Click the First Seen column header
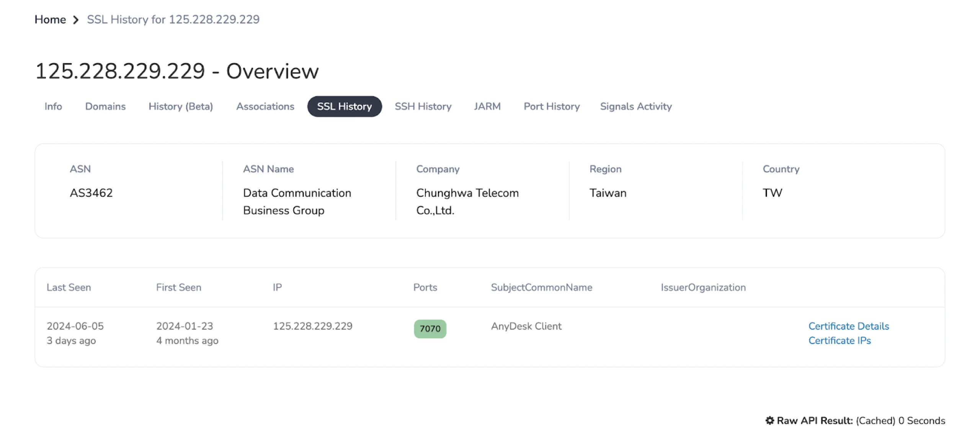The height and width of the screenshot is (447, 980). pos(179,287)
